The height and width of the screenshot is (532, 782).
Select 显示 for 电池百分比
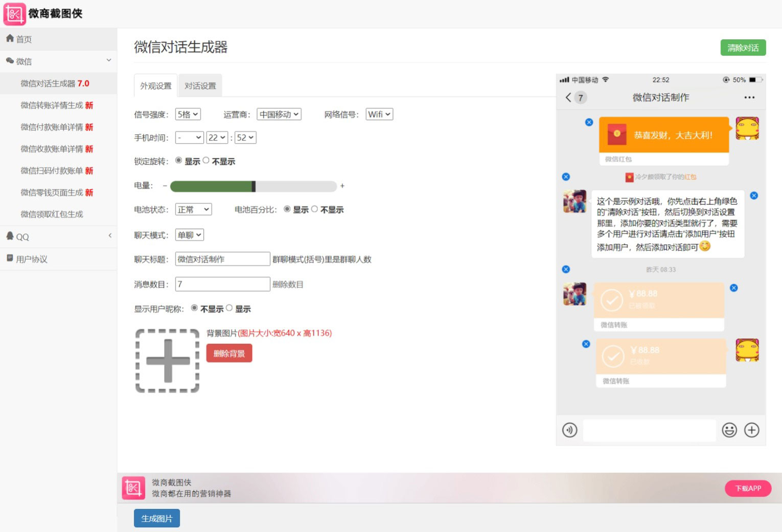click(x=287, y=209)
